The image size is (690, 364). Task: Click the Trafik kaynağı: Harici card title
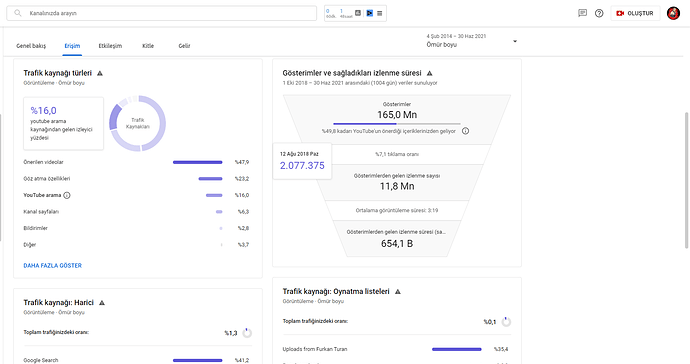[x=59, y=303]
